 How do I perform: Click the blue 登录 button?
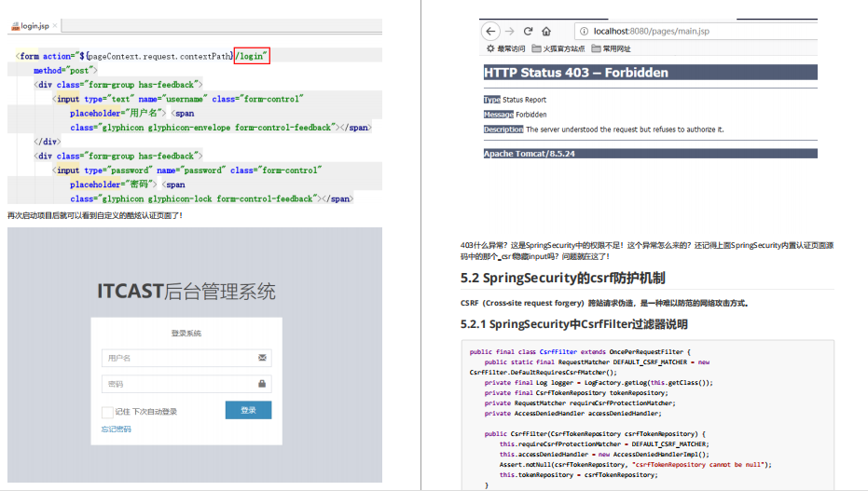[x=248, y=410]
